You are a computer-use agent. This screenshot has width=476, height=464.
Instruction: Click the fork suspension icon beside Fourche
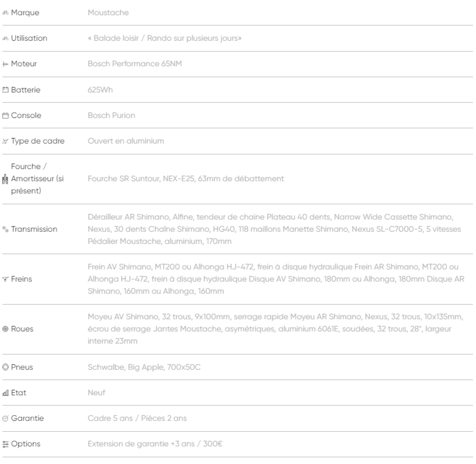(5, 179)
